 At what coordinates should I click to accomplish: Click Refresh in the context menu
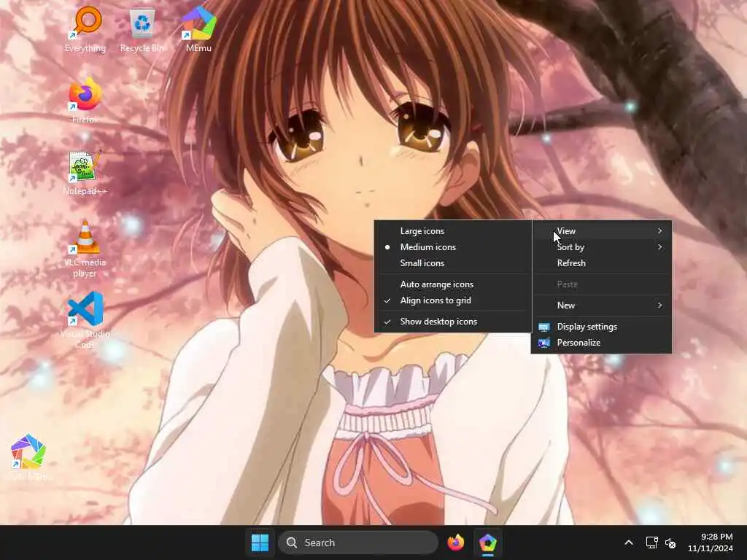pyautogui.click(x=602, y=263)
